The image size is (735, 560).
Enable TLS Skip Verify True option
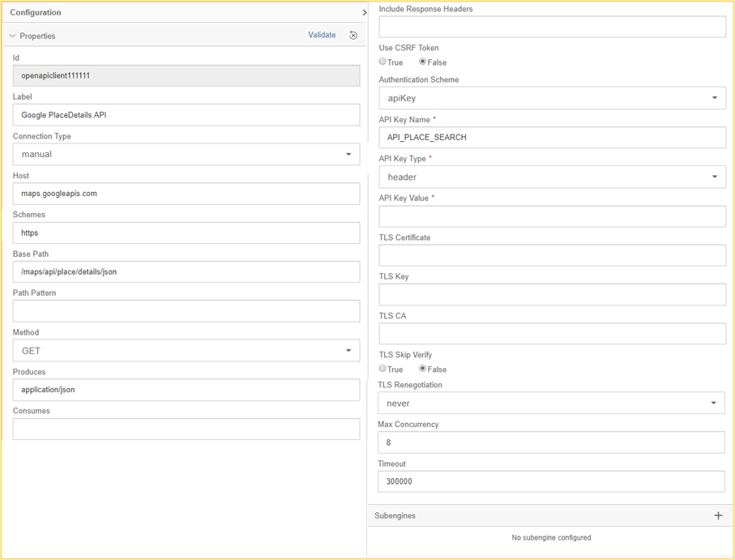pyautogui.click(x=383, y=369)
